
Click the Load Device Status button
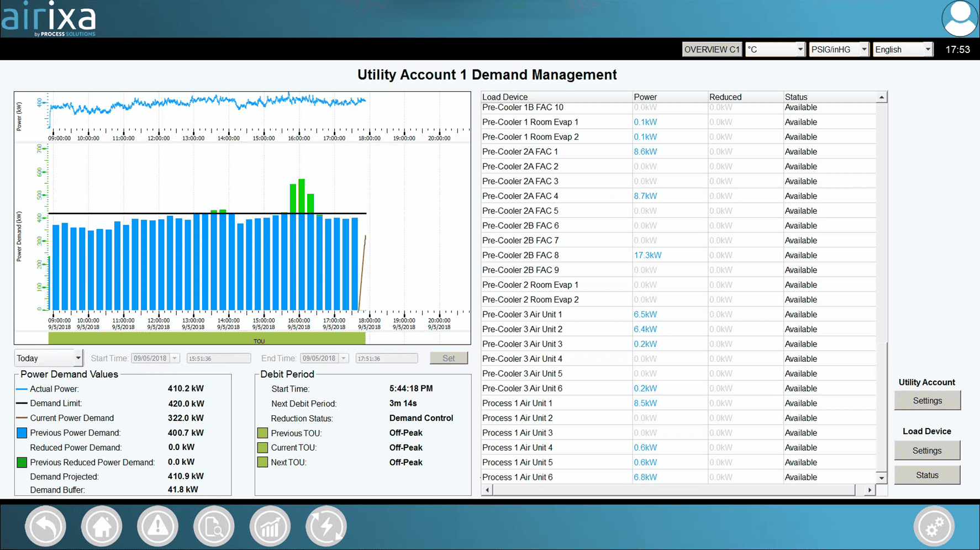(x=927, y=475)
